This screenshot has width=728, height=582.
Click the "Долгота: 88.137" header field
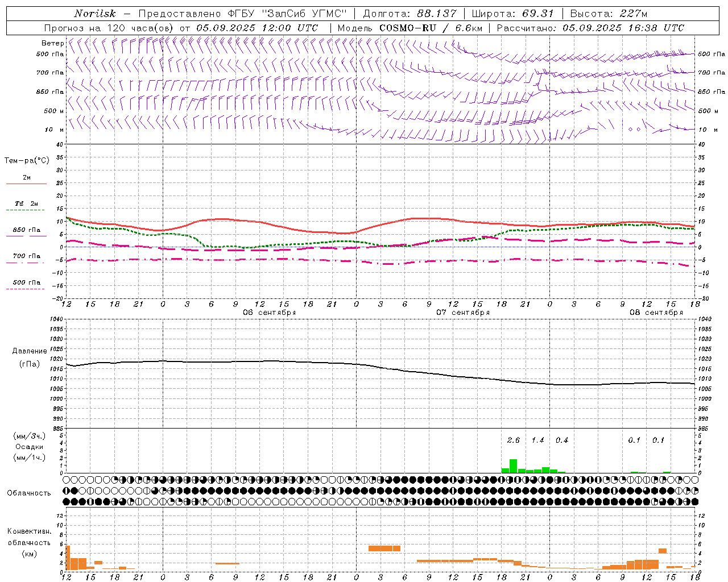tap(409, 14)
